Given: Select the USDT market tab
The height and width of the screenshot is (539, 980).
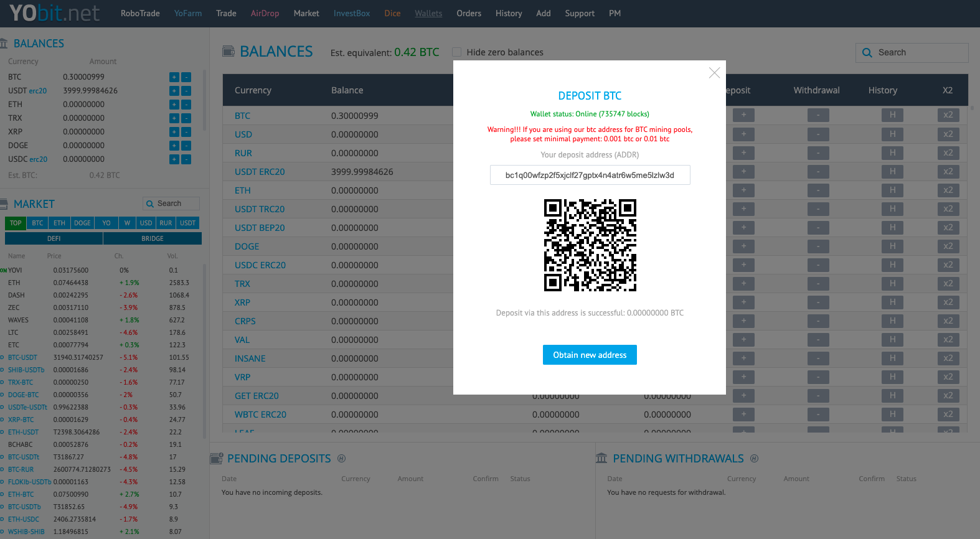Looking at the screenshot, I should 188,223.
